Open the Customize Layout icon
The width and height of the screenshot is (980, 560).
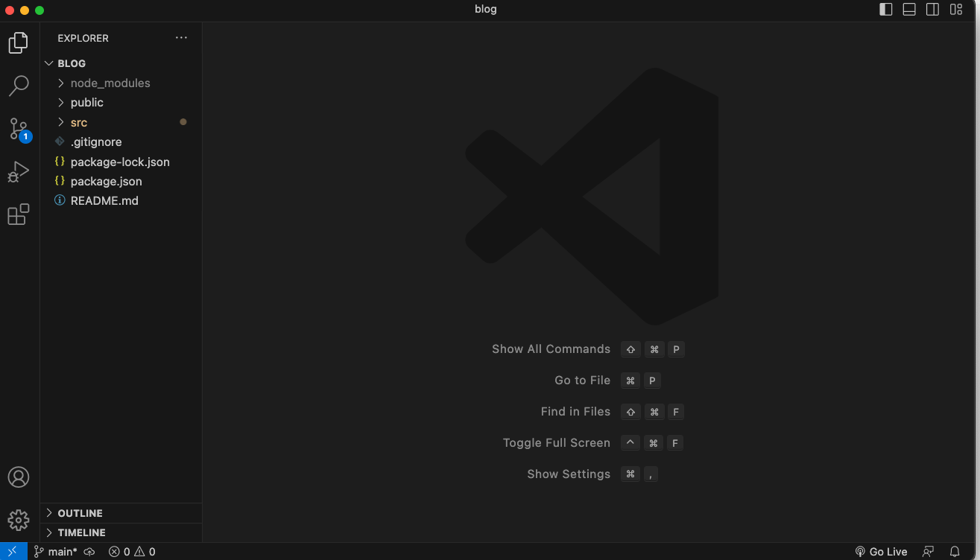coord(956,10)
